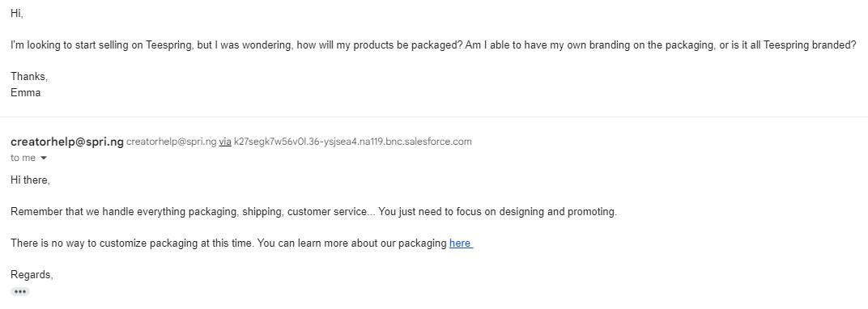Show trimmed content with the three-dot icon

[20, 292]
